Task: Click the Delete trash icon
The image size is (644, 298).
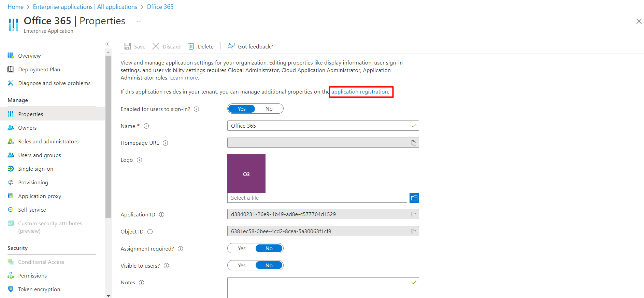Action: click(191, 46)
